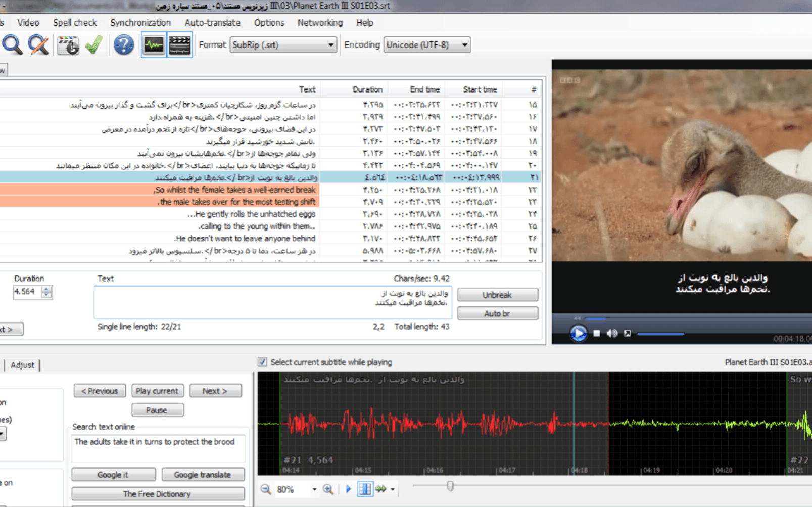This screenshot has height=507, width=812.
Task: Stop video playback with square stop icon
Action: click(597, 334)
